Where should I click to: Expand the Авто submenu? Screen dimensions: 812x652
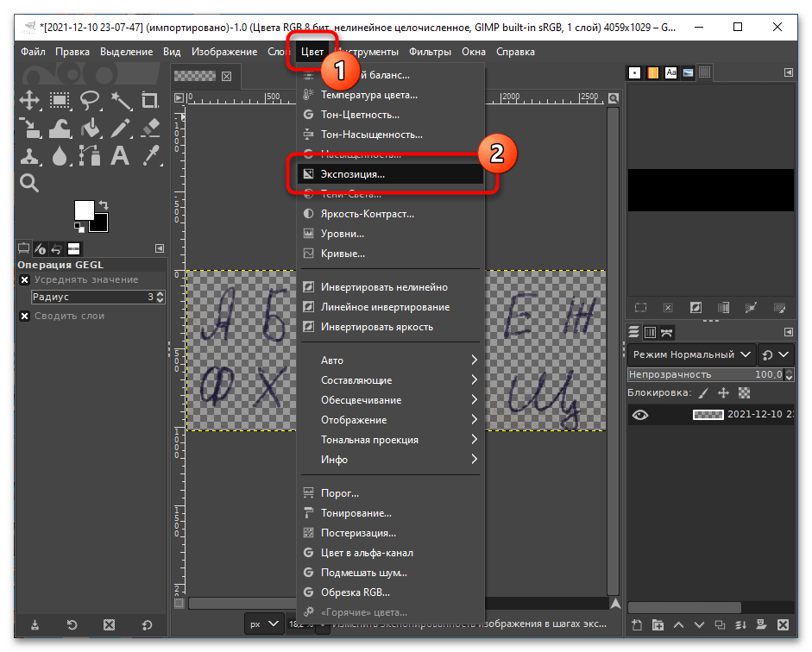[390, 360]
